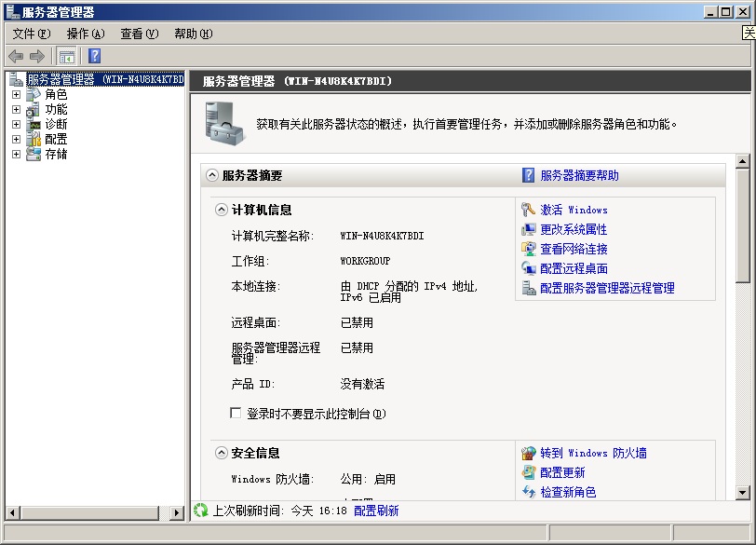Viewport: 756px width, 545px height.
Task: Click the Server Manager title bar icon
Action: (12, 11)
